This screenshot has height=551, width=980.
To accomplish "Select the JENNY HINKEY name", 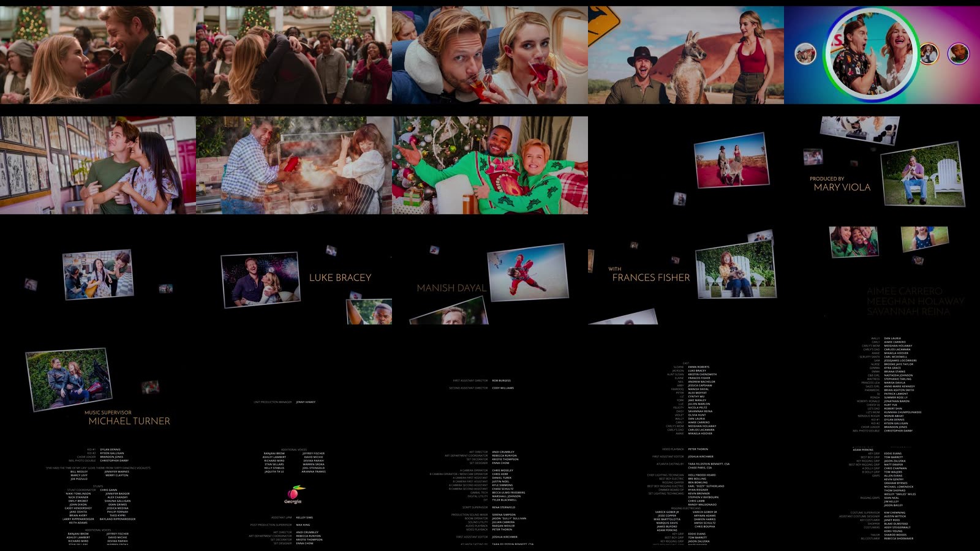I will pyautogui.click(x=306, y=402).
